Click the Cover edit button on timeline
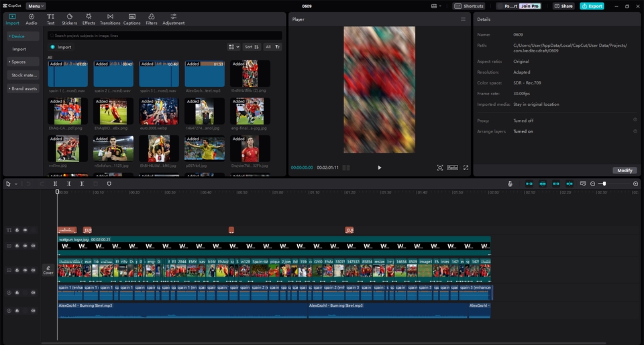The image size is (644, 345). pyautogui.click(x=48, y=270)
